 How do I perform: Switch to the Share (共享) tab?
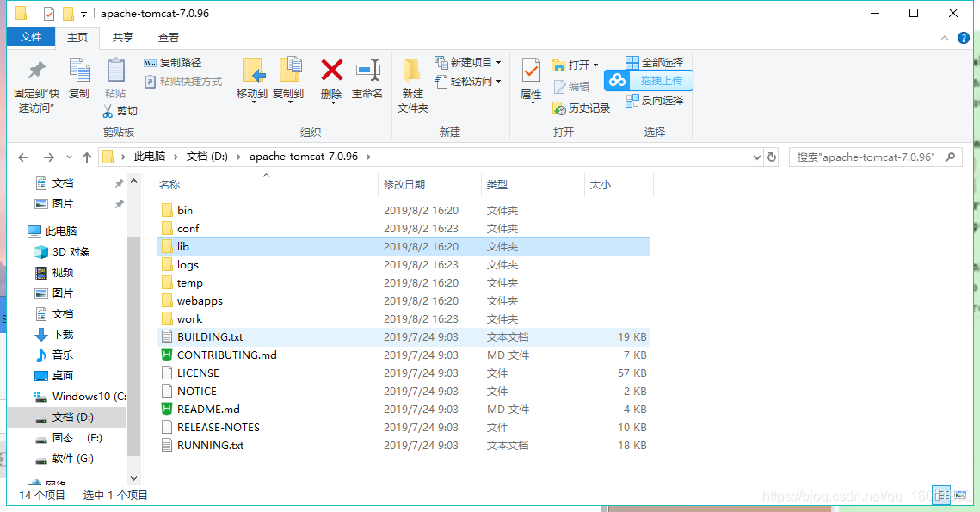pyautogui.click(x=122, y=38)
